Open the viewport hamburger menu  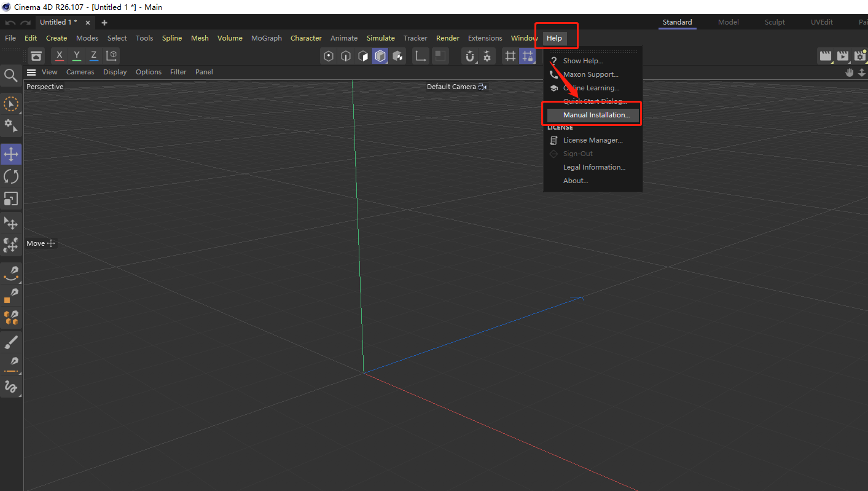pyautogui.click(x=31, y=72)
